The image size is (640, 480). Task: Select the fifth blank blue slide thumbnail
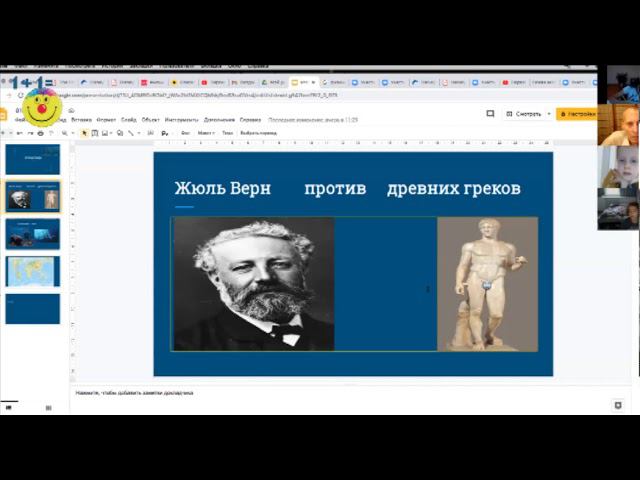pyautogui.click(x=33, y=309)
